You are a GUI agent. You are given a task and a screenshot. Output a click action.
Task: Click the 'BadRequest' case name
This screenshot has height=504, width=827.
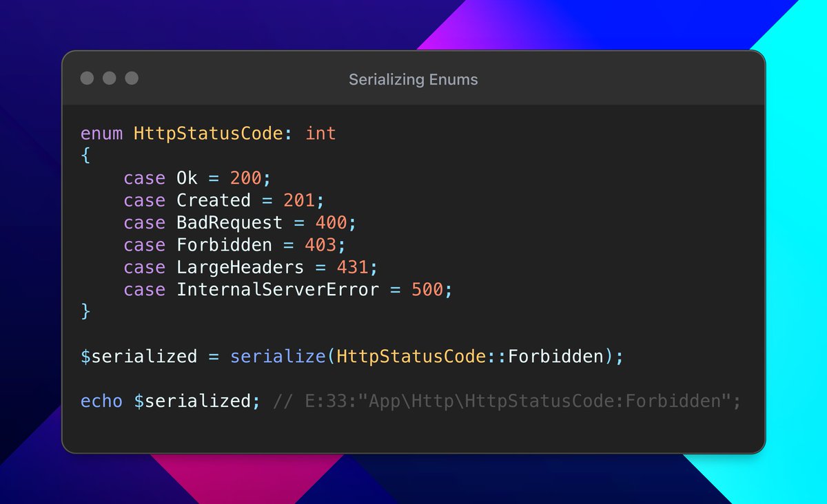[229, 222]
